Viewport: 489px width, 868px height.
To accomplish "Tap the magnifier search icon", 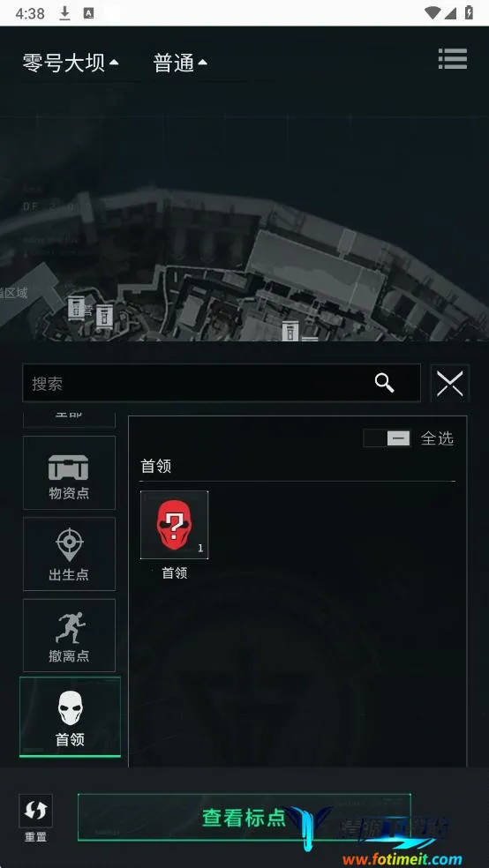I will (384, 383).
